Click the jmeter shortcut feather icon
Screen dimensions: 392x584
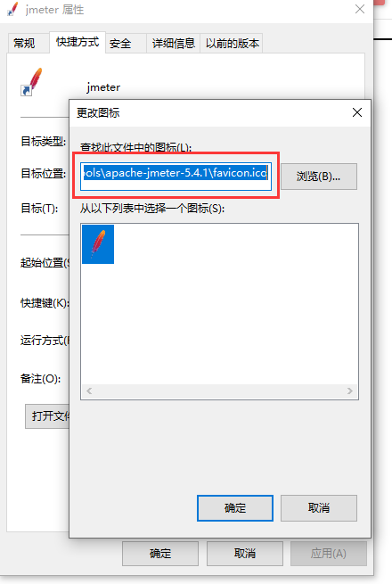pos(31,82)
